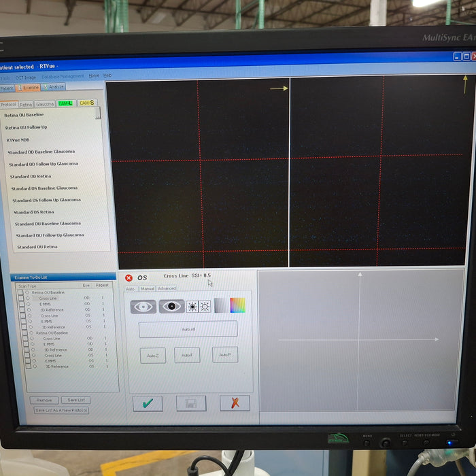Image resolution: width=476 pixels, height=476 pixels.
Task: Choose Standard OU Baseline Glaucoma protocol
Action: [48, 224]
